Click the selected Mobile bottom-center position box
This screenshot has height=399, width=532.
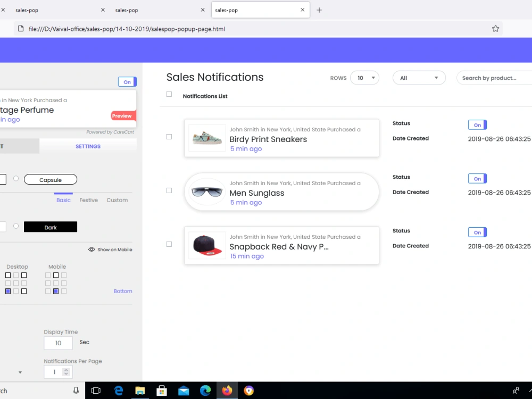coord(56,291)
